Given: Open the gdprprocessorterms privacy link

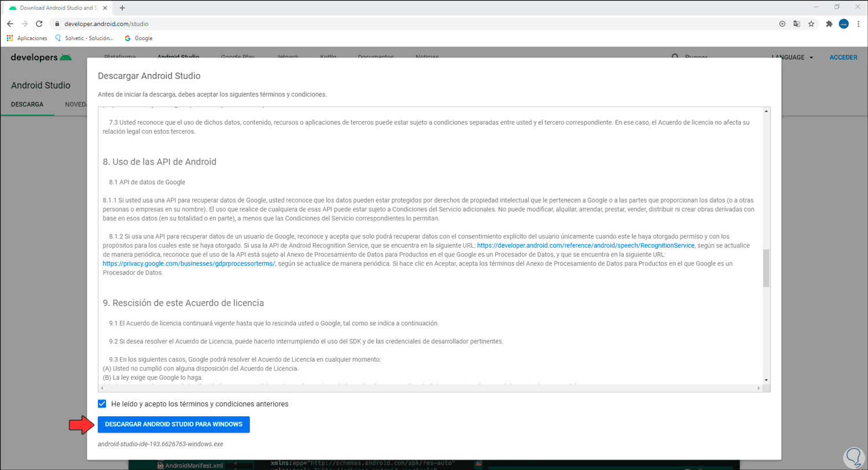Looking at the screenshot, I should coord(189,263).
